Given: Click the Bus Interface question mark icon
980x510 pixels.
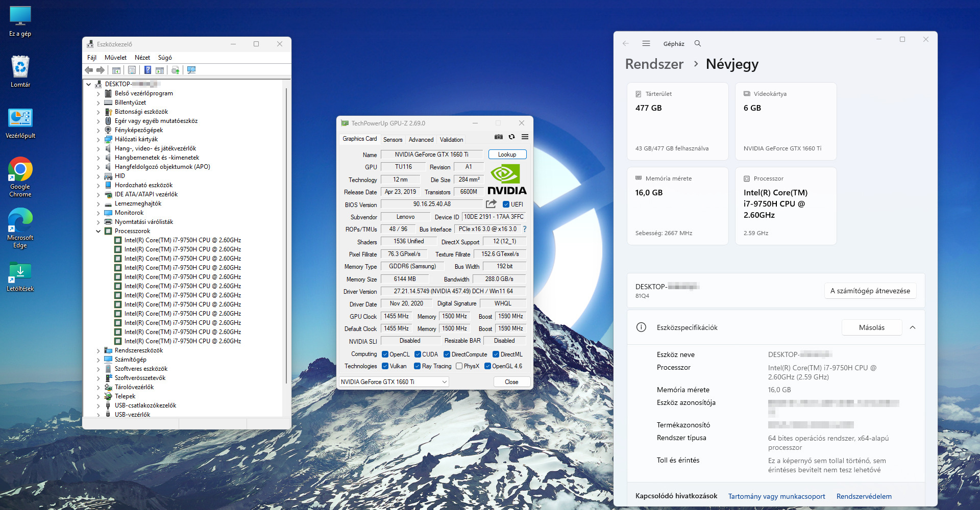Looking at the screenshot, I should 525,229.
